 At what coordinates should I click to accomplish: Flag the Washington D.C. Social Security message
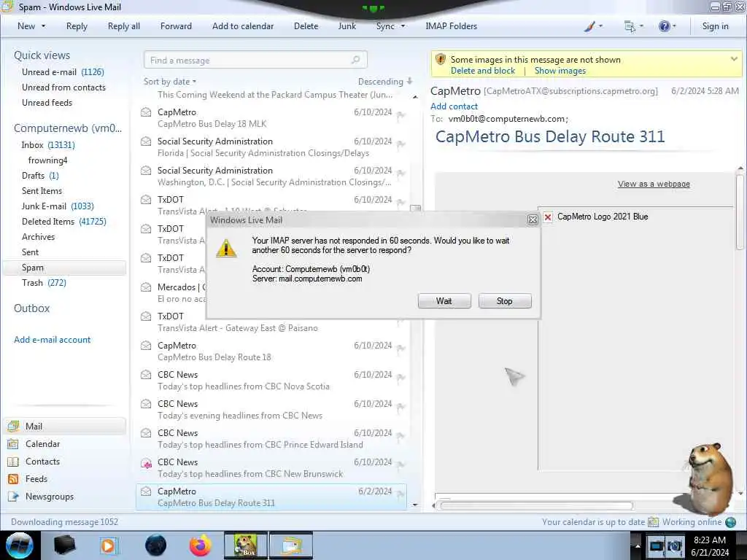point(401,174)
